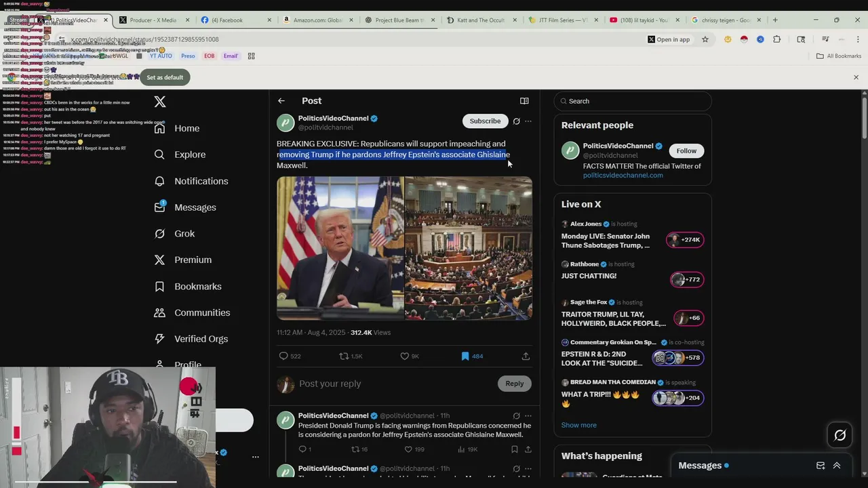Open more options on first reply post
Image resolution: width=868 pixels, height=488 pixels.
pyautogui.click(x=528, y=415)
